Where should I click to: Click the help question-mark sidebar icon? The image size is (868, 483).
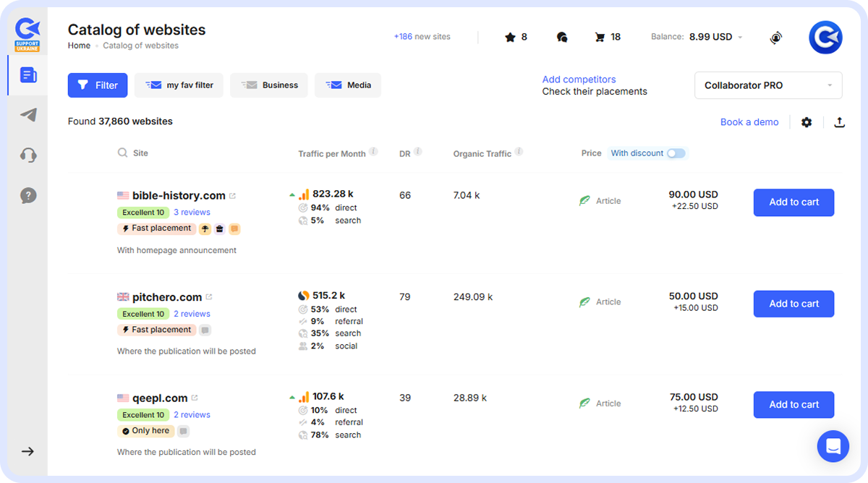[27, 195]
